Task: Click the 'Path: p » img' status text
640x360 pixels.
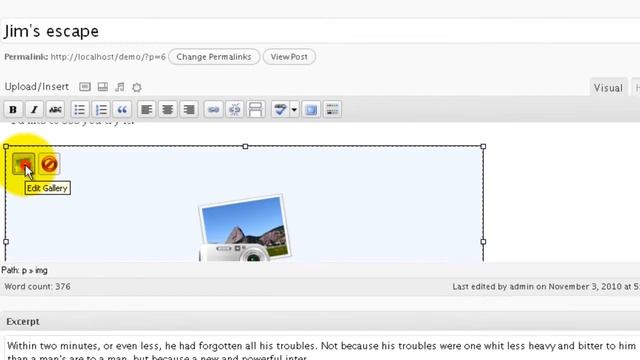Action: tap(24, 270)
